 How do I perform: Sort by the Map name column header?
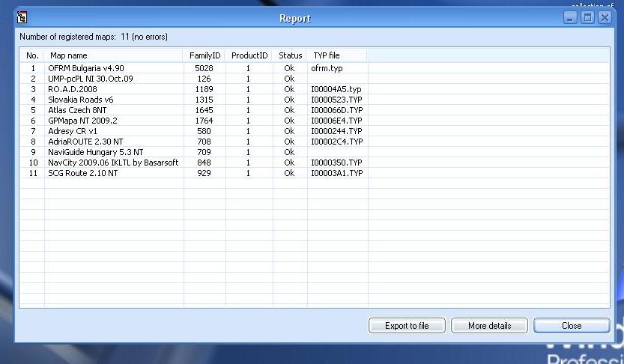(113, 55)
